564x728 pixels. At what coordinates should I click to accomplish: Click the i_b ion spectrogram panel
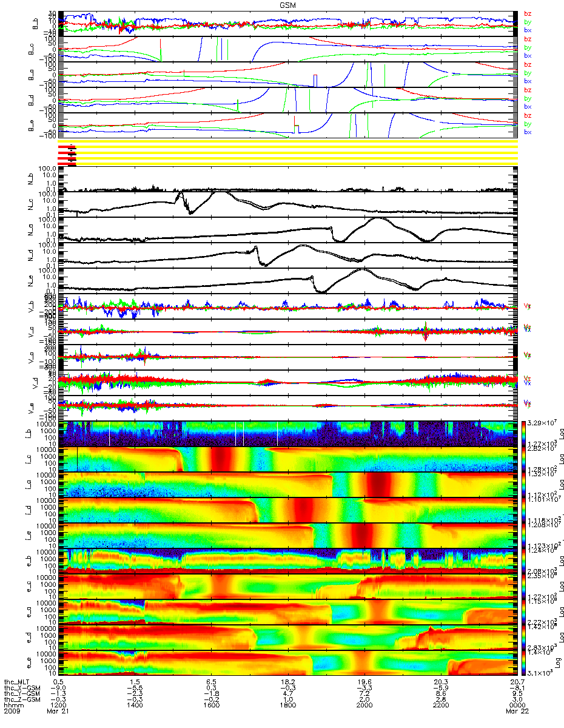point(287,434)
